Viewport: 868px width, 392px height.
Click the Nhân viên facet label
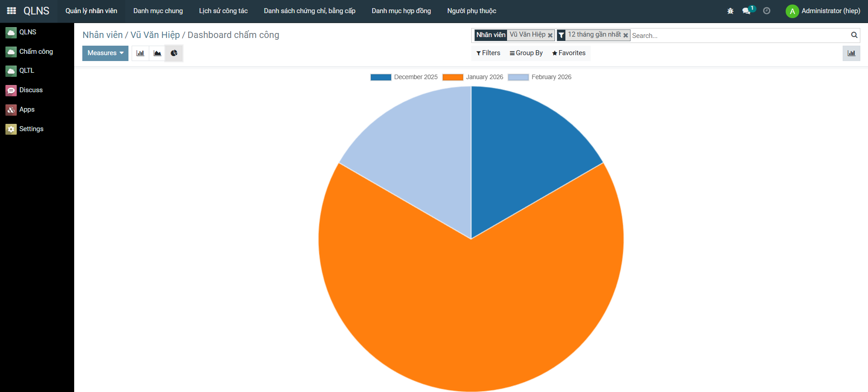click(491, 35)
